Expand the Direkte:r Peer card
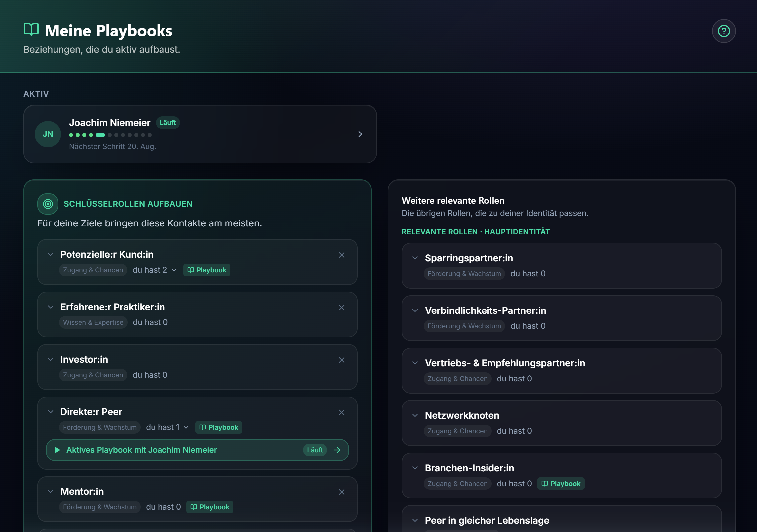 point(51,412)
